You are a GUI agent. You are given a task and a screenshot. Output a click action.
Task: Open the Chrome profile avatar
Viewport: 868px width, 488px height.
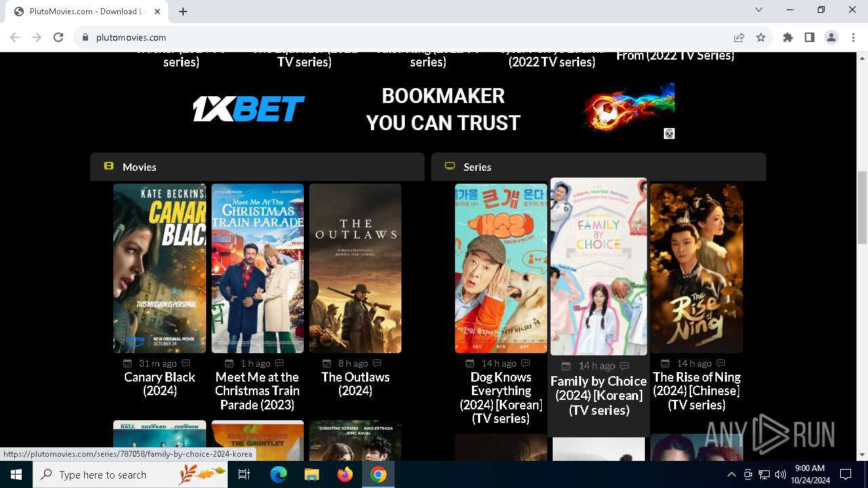coord(831,37)
